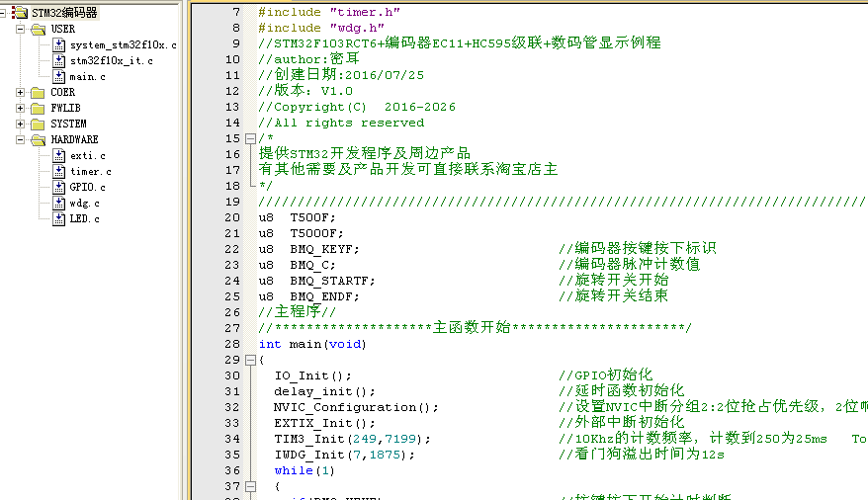Viewport: 868px width, 500px height.
Task: Click the GPIO.c file icon
Action: click(59, 188)
